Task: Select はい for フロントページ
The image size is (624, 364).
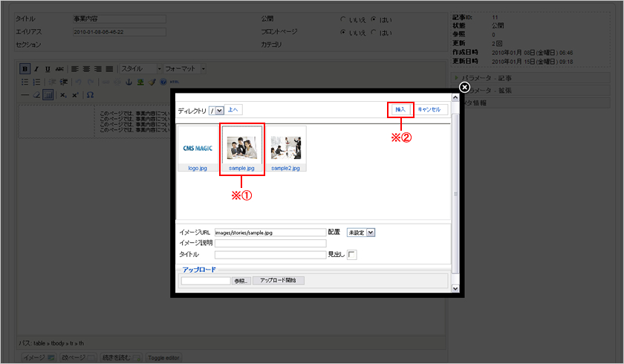Action: [373, 32]
